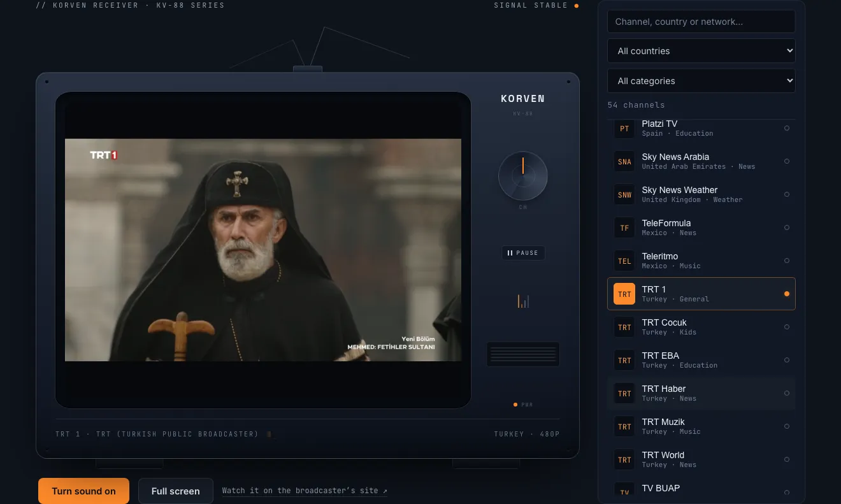Click the SNA badge for Sky News Arabia

(x=624, y=161)
